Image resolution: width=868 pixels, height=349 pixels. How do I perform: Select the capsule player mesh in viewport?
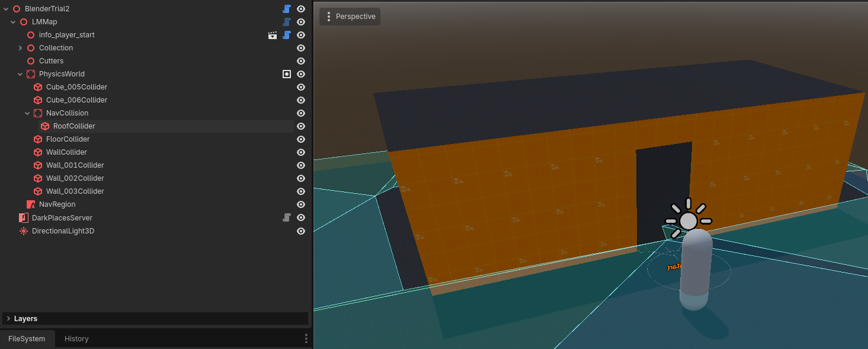(696, 270)
